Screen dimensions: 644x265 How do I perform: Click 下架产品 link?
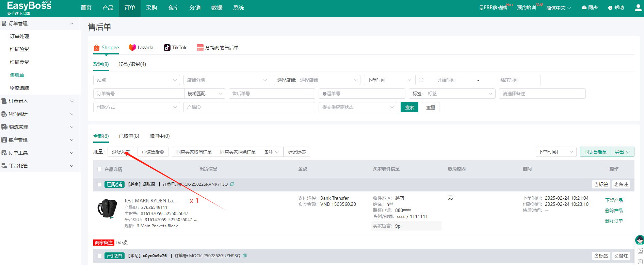pos(614,200)
